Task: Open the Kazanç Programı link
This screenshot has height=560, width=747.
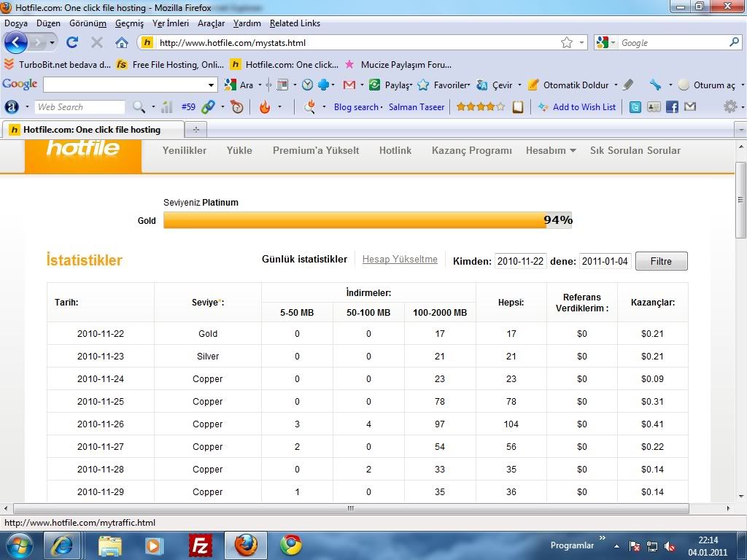Action: tap(472, 150)
